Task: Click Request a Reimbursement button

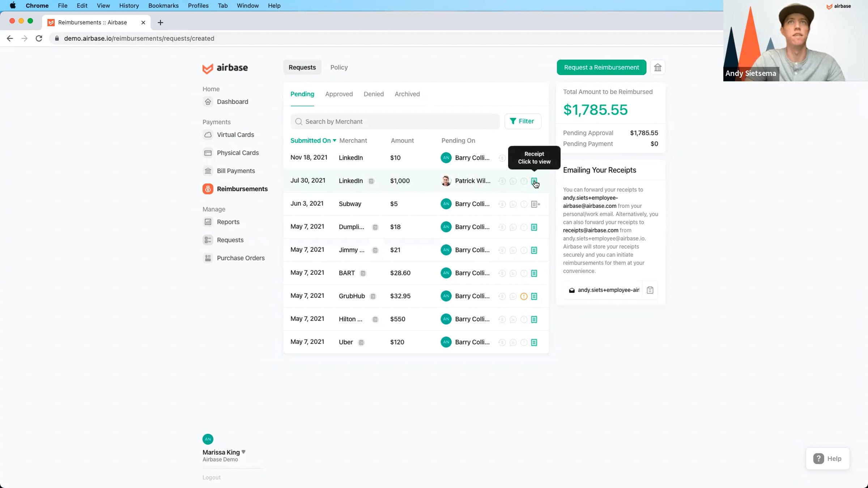Action: click(x=601, y=67)
